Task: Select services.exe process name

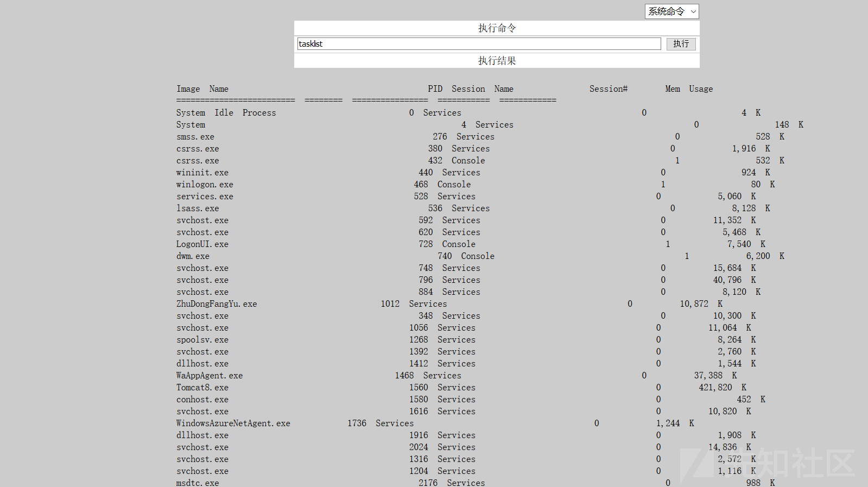Action: [205, 197]
